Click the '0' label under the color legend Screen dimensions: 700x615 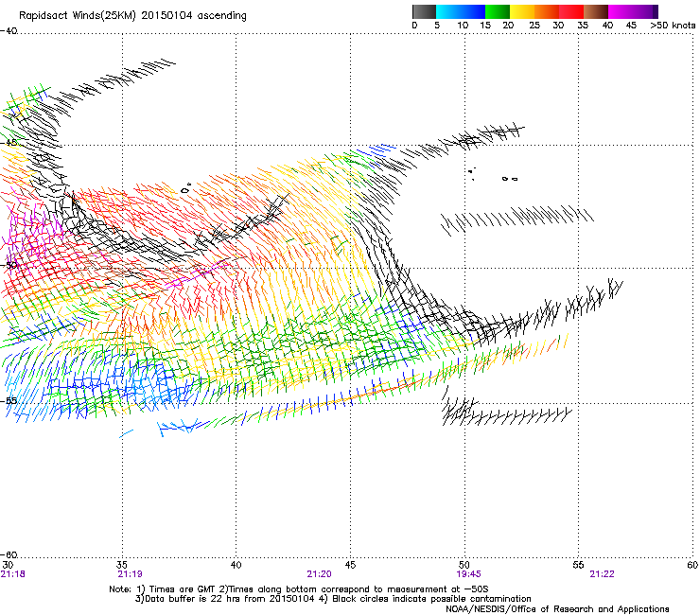tap(414, 26)
